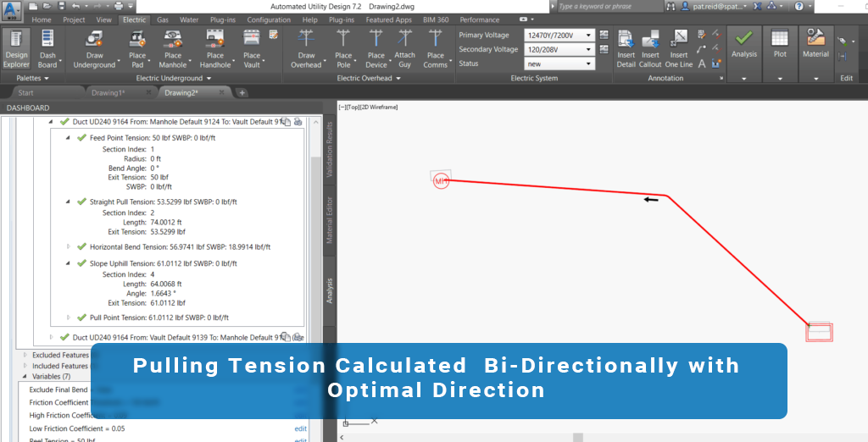The width and height of the screenshot is (868, 442).
Task: Select the Place Comms tool
Action: coord(436,49)
